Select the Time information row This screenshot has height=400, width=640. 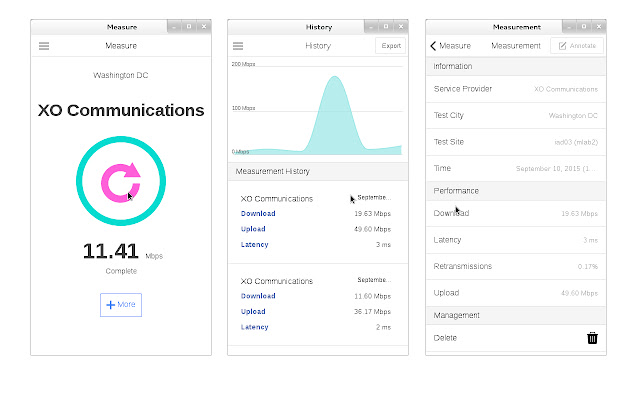click(x=516, y=169)
